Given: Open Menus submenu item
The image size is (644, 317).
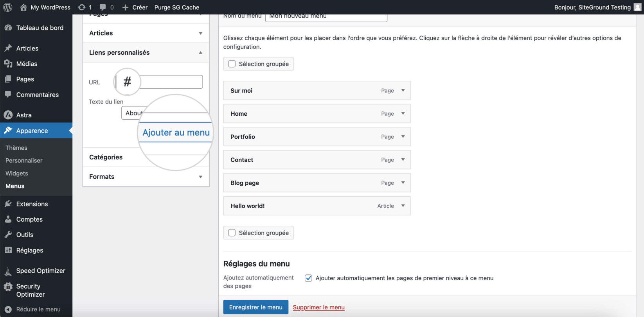Looking at the screenshot, I should pyautogui.click(x=15, y=186).
